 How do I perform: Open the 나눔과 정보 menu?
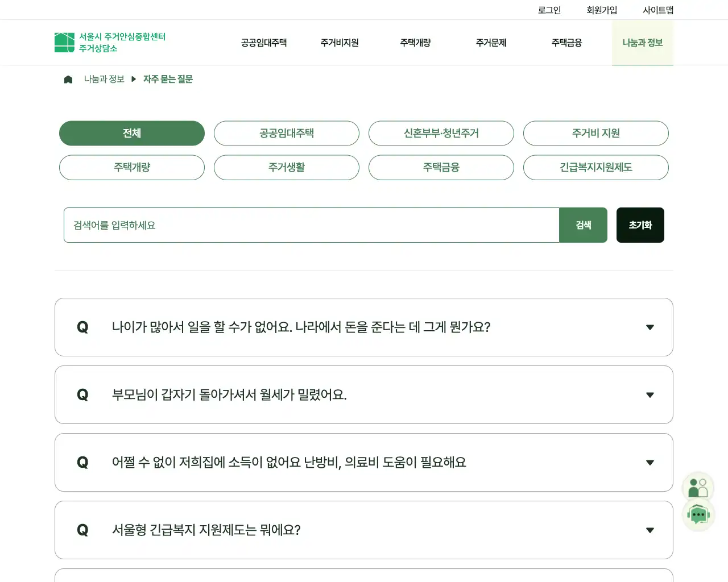tap(642, 43)
